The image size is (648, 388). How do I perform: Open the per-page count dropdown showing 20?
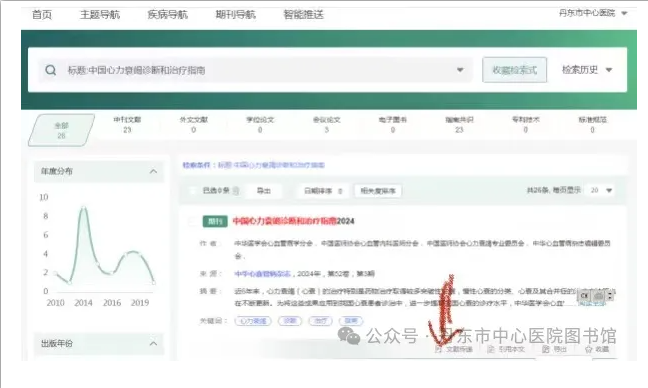[x=601, y=190]
